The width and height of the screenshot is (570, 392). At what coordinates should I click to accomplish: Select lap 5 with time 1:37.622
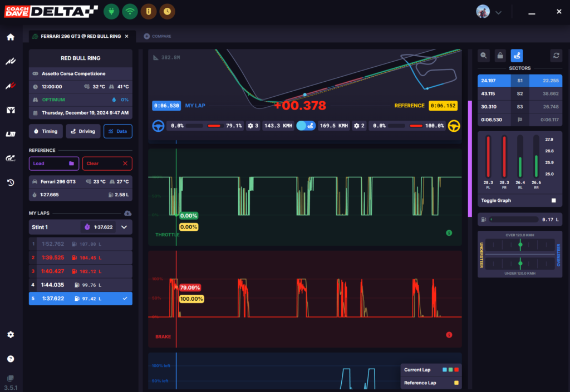(81, 299)
